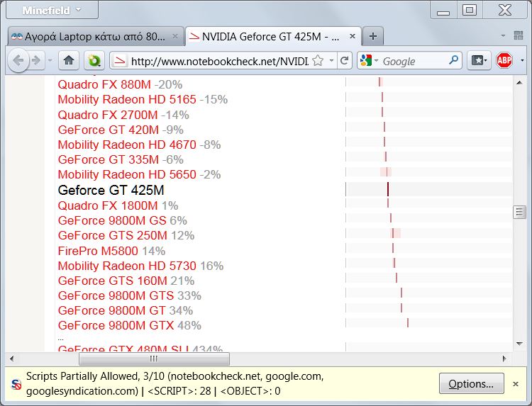Open the Adblock Plus dropdown arrow

[522, 61]
